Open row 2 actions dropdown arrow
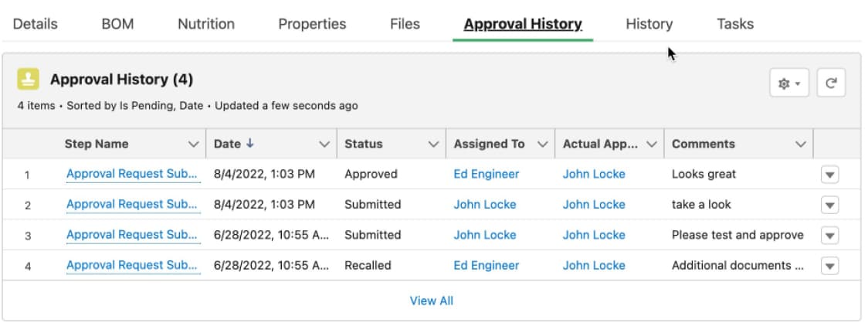Viewport: 868px width, 326px height. (829, 205)
